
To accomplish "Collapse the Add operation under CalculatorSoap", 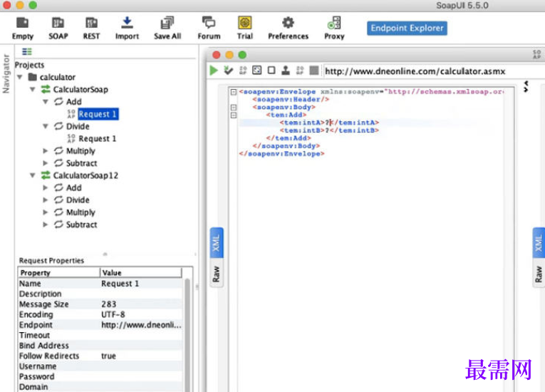I will 46,102.
